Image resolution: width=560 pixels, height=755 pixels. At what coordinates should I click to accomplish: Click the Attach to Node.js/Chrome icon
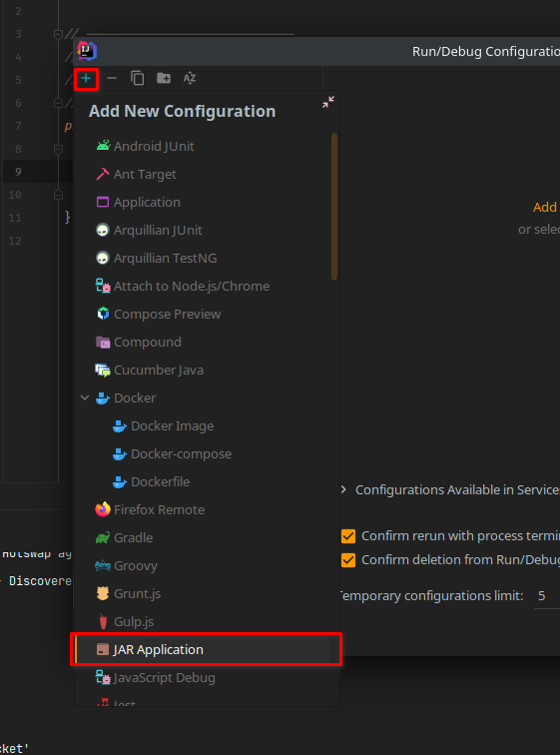(103, 286)
